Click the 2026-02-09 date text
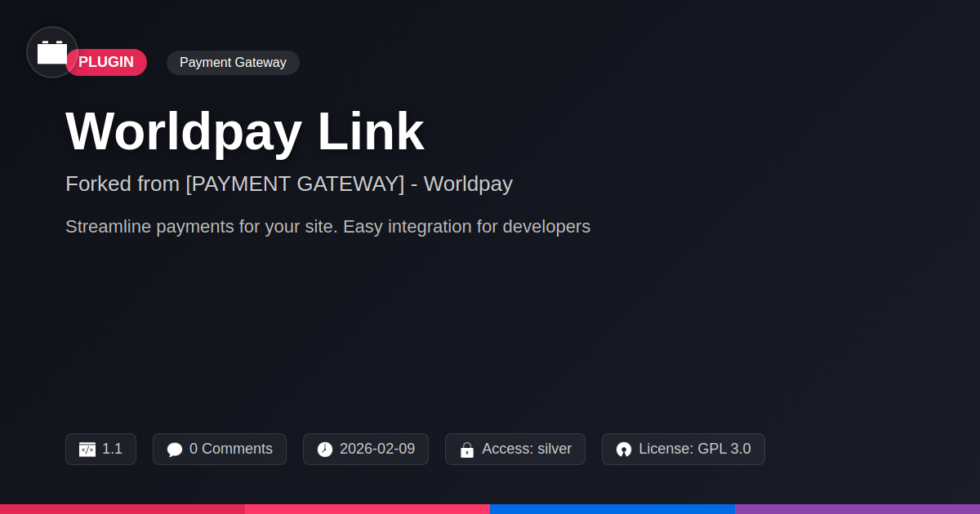980x514 pixels. pyautogui.click(x=377, y=449)
